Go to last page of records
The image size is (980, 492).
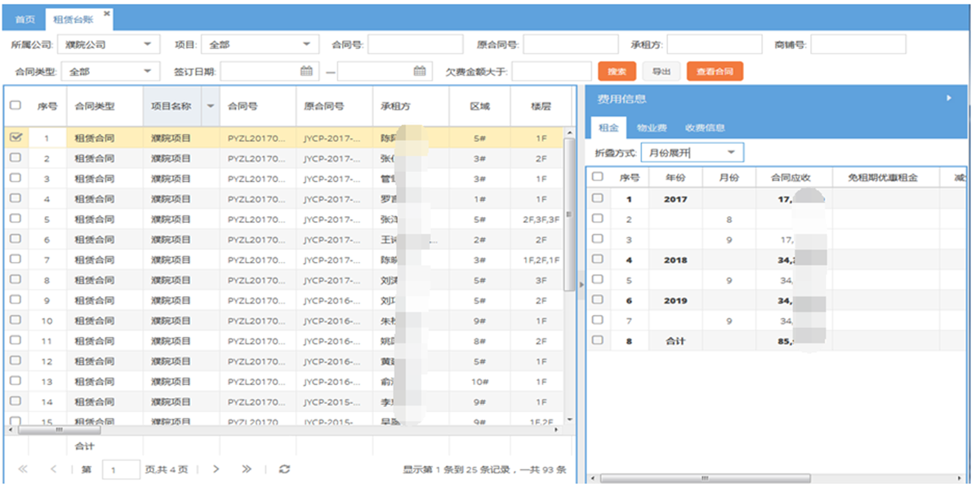coord(247,469)
